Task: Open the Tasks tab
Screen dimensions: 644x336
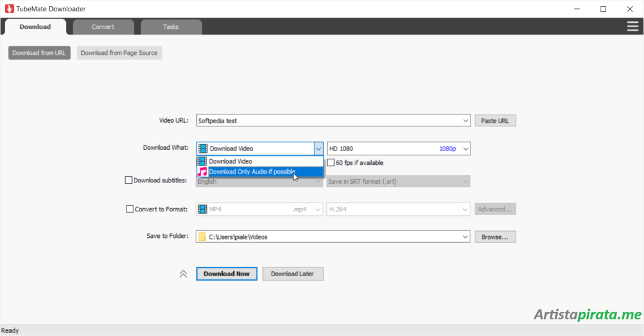Action: [171, 26]
